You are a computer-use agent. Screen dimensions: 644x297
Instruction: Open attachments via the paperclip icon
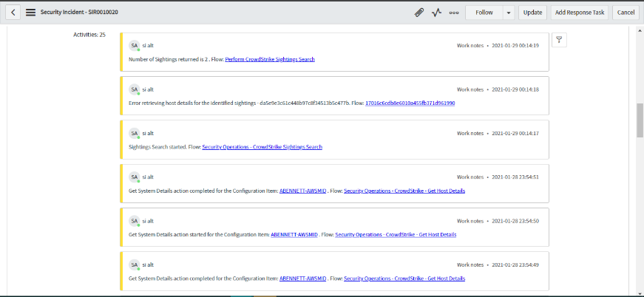tap(419, 13)
